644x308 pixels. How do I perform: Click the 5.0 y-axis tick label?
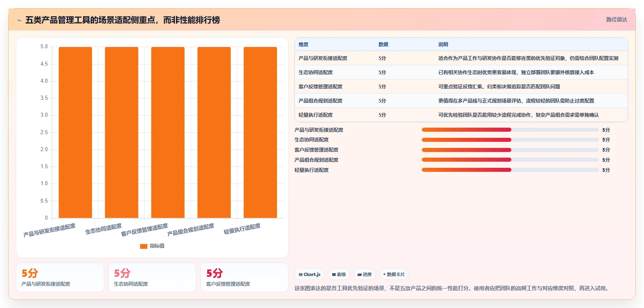click(x=44, y=47)
